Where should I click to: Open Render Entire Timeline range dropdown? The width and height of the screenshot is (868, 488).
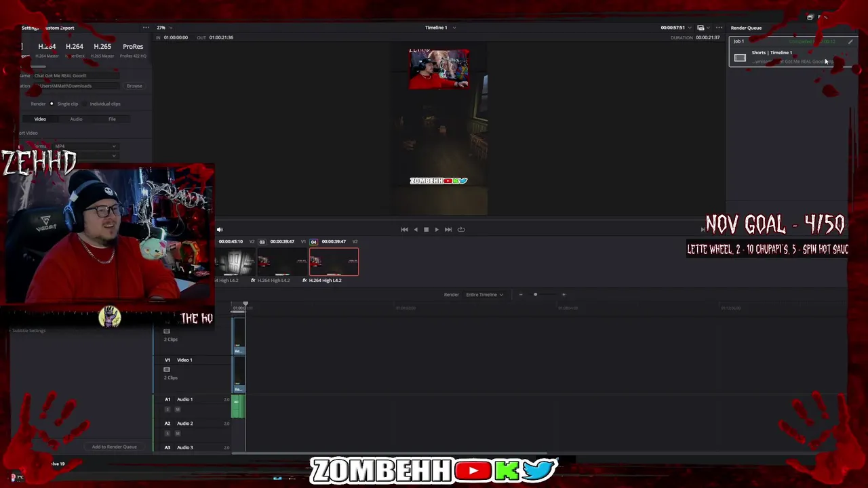(484, 295)
